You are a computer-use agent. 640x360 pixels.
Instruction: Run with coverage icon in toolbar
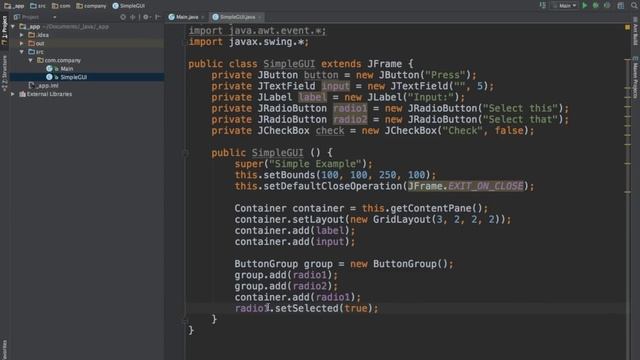[x=607, y=5]
